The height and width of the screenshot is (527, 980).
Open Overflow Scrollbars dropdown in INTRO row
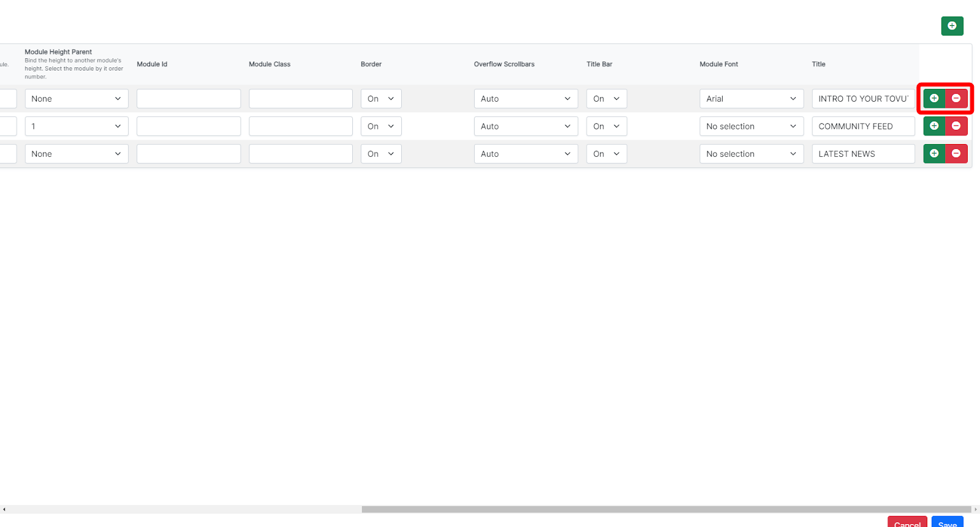[x=526, y=99]
